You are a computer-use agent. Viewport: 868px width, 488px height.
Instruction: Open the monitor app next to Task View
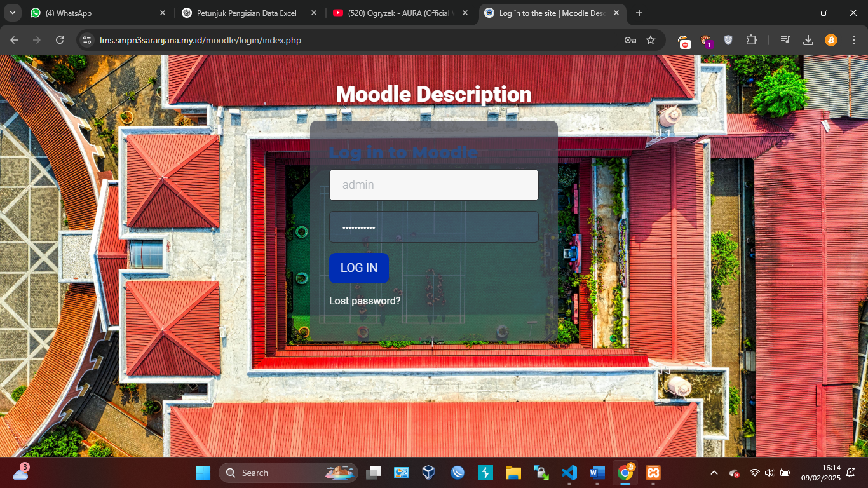pyautogui.click(x=402, y=473)
